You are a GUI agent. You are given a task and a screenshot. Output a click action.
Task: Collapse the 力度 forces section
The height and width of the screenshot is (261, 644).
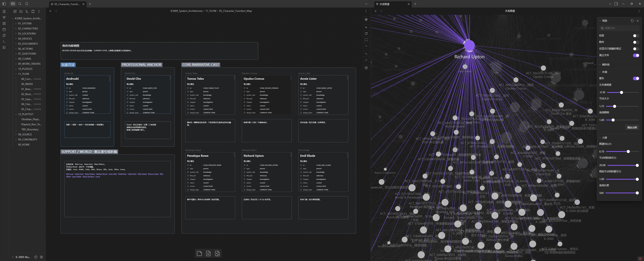pyautogui.click(x=604, y=138)
